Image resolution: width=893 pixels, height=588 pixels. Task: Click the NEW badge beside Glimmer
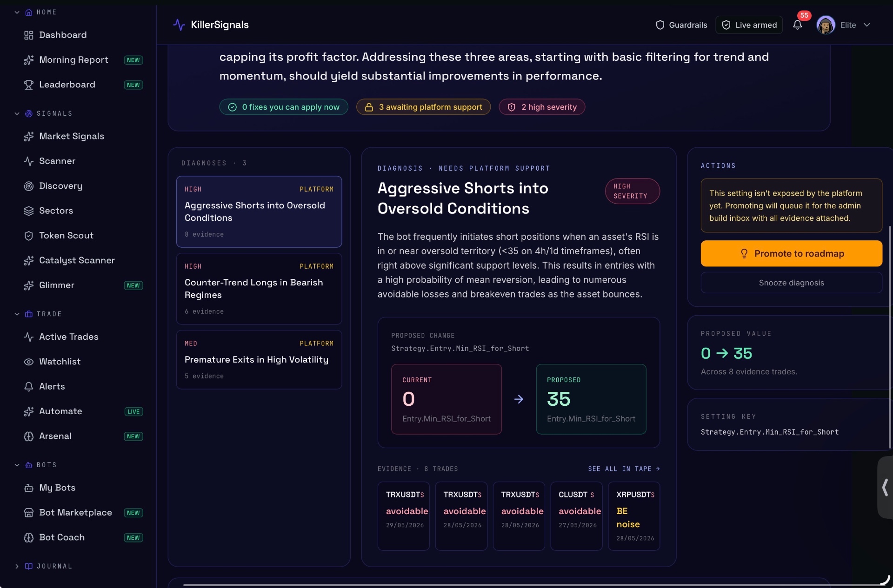pos(133,286)
